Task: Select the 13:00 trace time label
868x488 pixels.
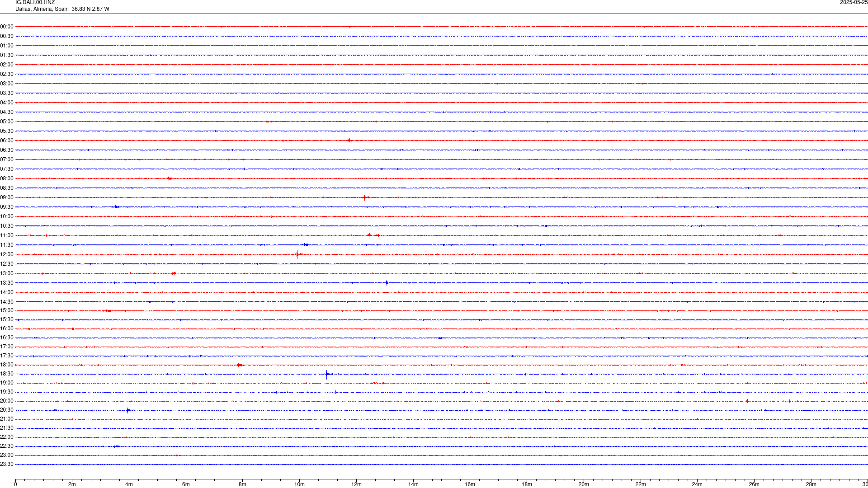Action: 7,273
